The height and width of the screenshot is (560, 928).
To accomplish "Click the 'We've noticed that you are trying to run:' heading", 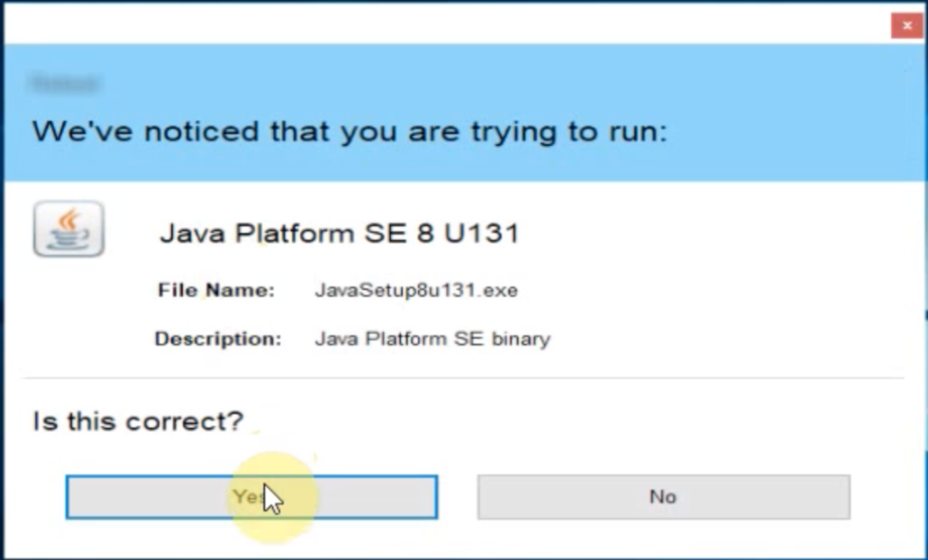I will pyautogui.click(x=350, y=131).
